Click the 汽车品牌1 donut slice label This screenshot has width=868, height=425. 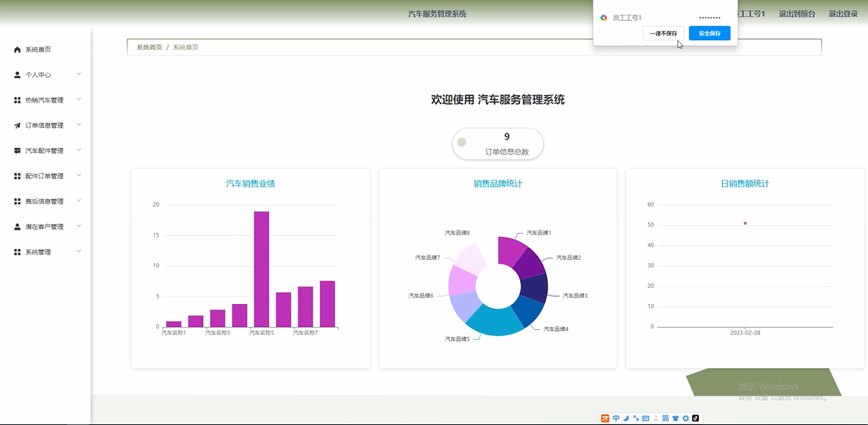[x=539, y=233]
